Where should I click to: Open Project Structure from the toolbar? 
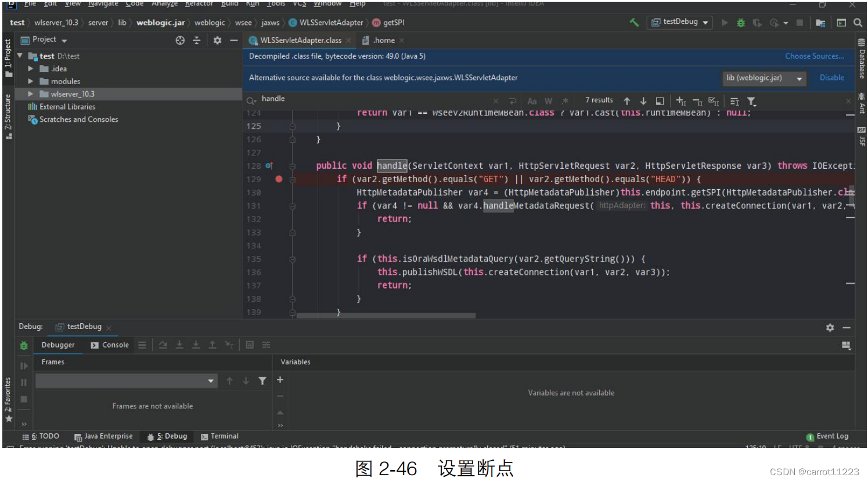click(x=820, y=23)
